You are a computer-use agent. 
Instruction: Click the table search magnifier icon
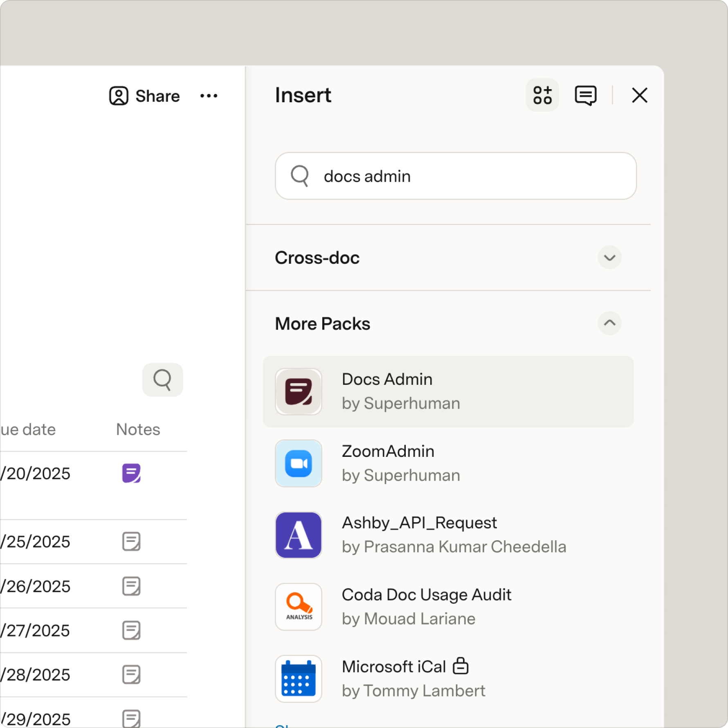tap(162, 380)
